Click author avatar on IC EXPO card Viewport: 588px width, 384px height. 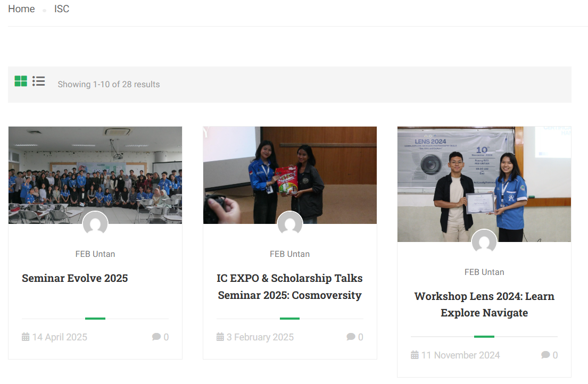pos(290,224)
